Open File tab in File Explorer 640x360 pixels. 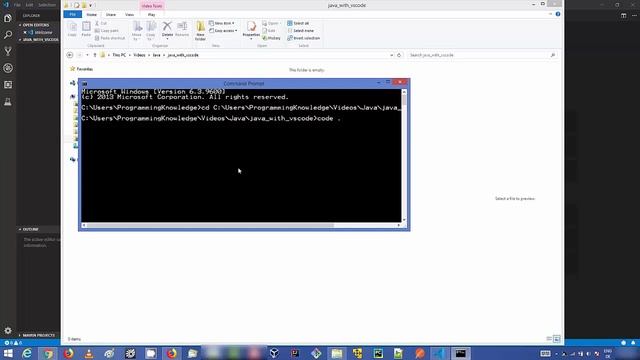73,14
